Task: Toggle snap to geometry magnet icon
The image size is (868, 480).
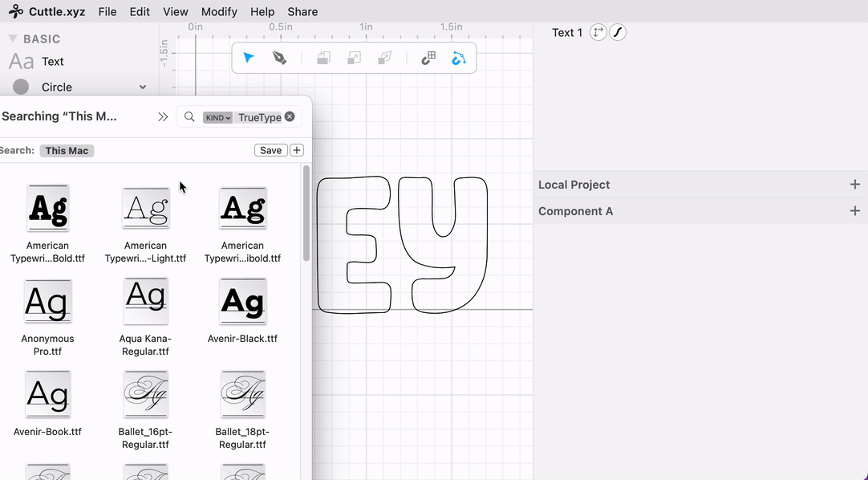Action: point(458,58)
